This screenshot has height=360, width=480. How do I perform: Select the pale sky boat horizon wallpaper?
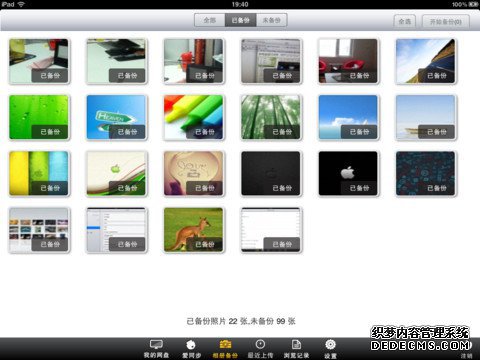(x=426, y=117)
